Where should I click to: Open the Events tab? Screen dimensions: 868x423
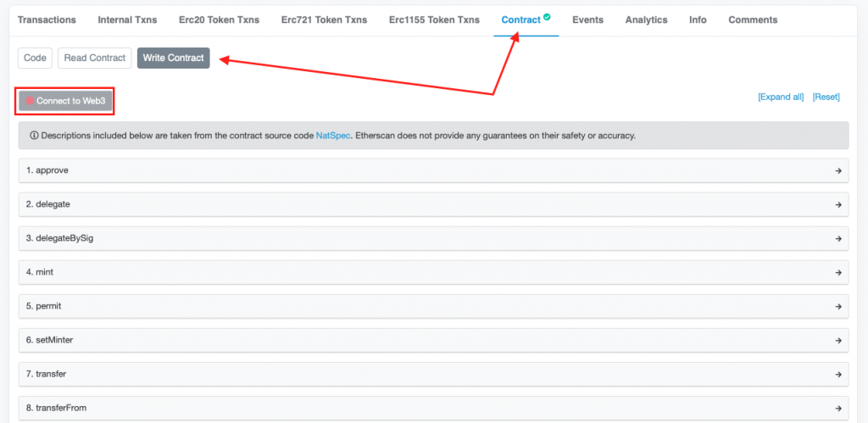click(588, 20)
